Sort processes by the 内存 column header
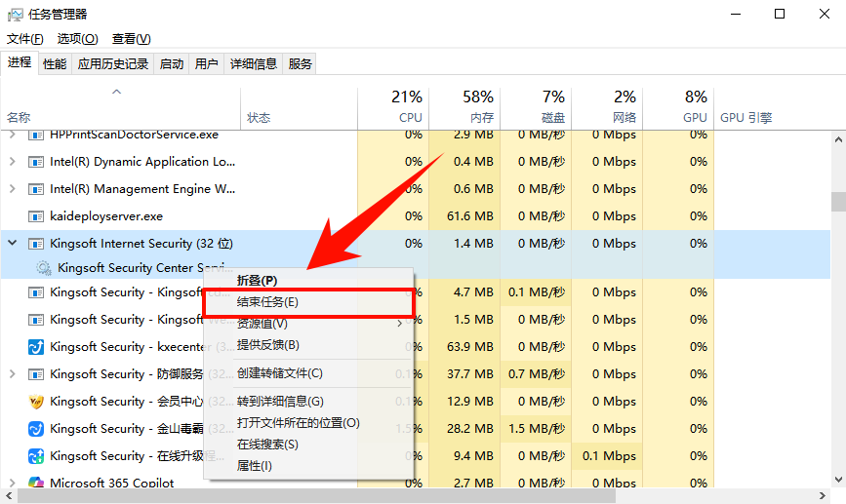 463,105
